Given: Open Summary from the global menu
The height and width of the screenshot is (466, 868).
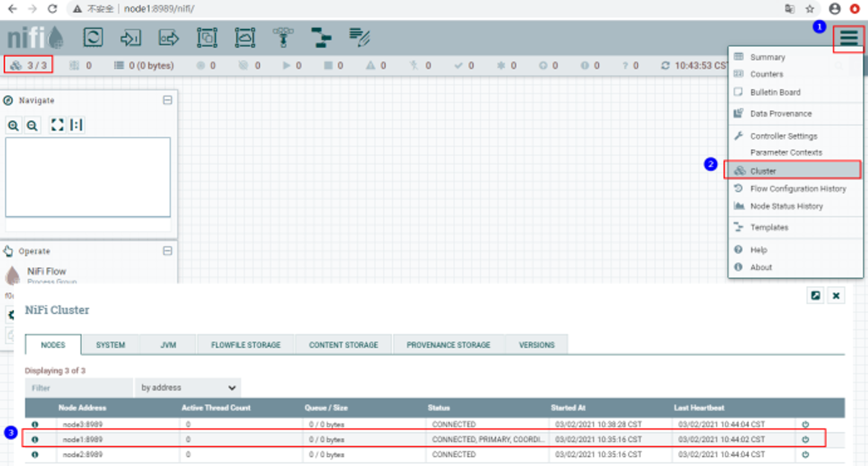Looking at the screenshot, I should coord(796,57).
